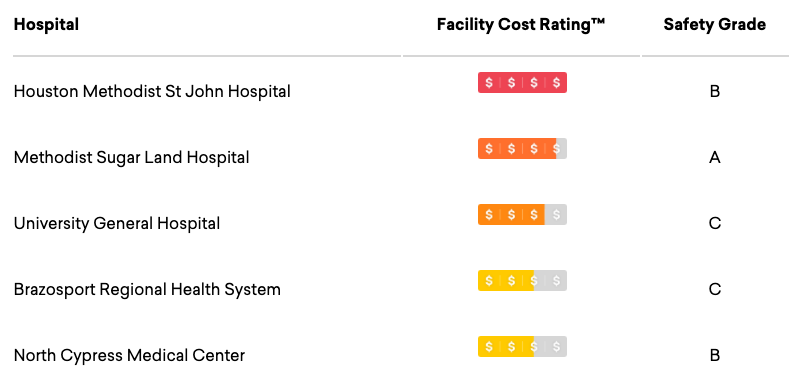The image size is (801, 390).
Task: Select North Cypress Medical Center
Action: (129, 355)
